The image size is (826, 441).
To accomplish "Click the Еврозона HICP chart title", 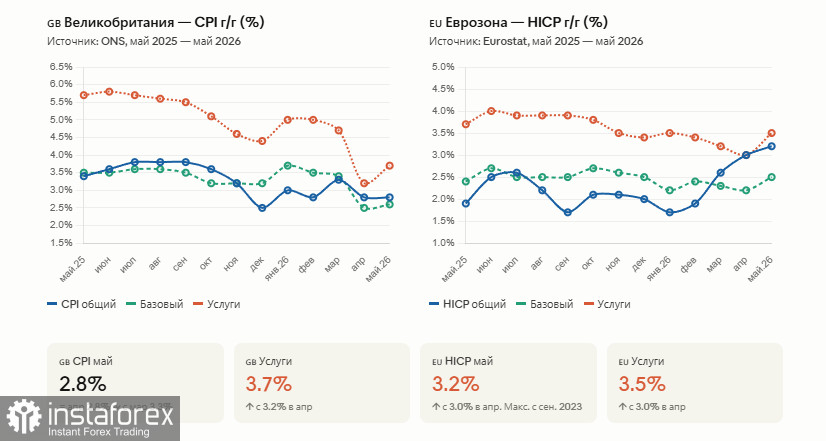I will 518,22.
